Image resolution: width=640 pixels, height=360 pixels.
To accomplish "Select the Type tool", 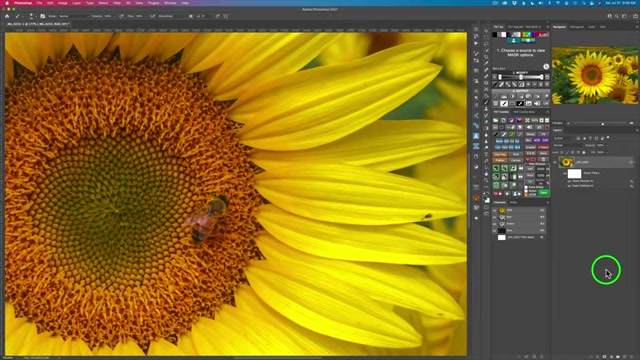I will 486,155.
